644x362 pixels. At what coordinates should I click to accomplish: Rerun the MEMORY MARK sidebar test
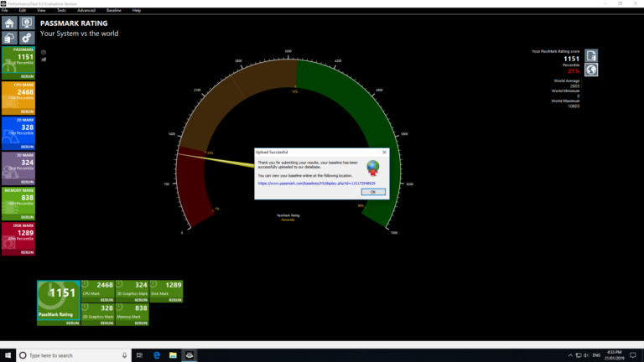(27, 217)
